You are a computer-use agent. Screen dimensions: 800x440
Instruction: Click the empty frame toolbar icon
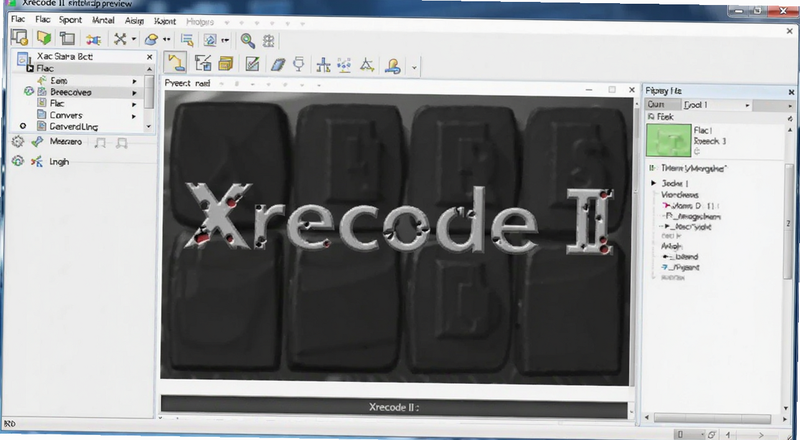[x=67, y=38]
